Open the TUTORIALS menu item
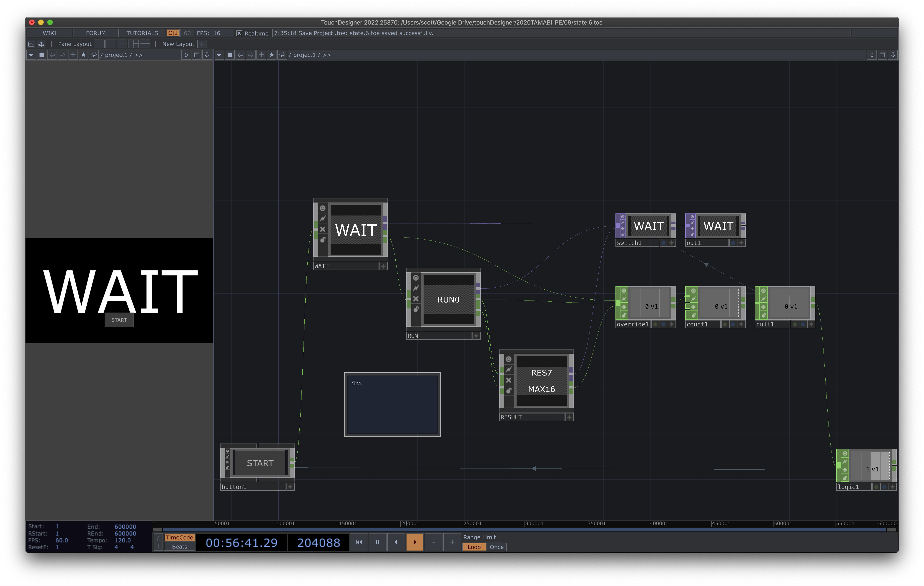Screen dimensions: 924x586 click(x=142, y=33)
